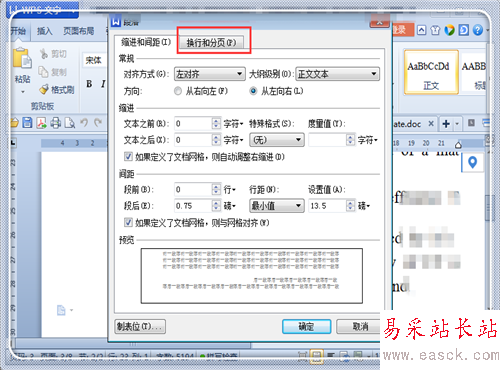This screenshot has width=500, height=370.
Task: Toggle Italic formatting in ribbon
Action: pyautogui.click(x=103, y=84)
